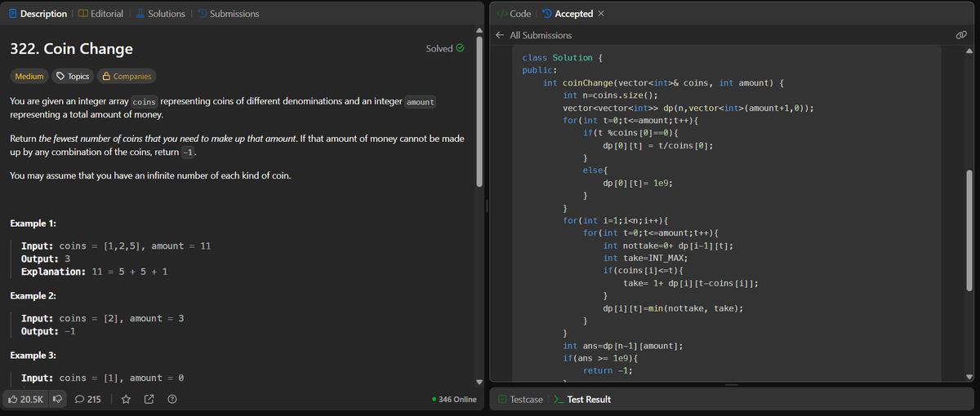Open the feedback help question-mark icon
This screenshot has width=980, height=416.
(172, 400)
